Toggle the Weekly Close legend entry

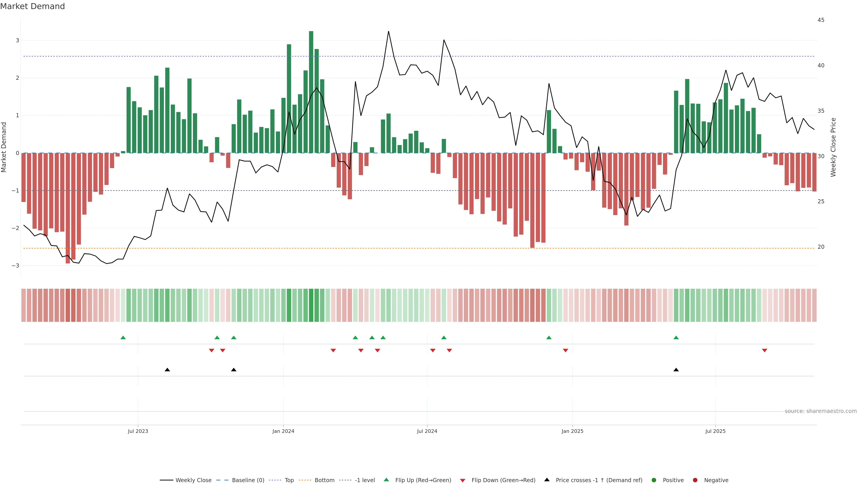tap(193, 480)
